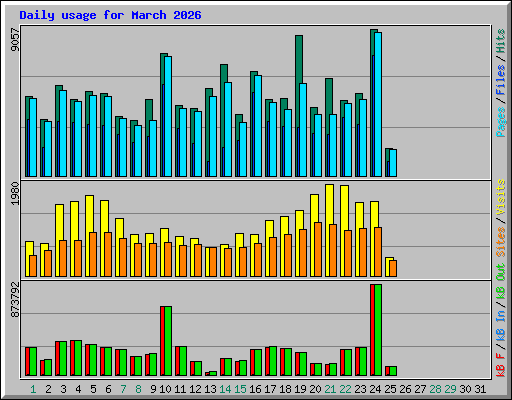Image resolution: width=512 pixels, height=400 pixels.
Task: Click the day 3 label
Action: [x=63, y=389]
